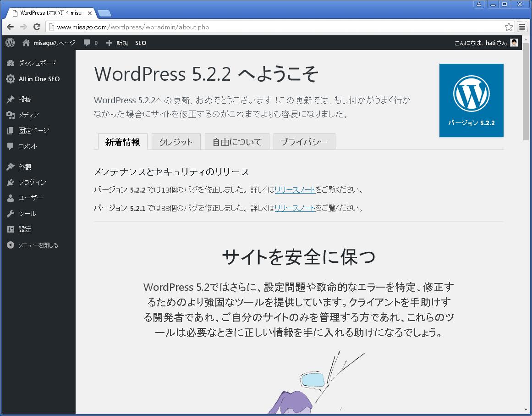
Task: Reload the page with the refresh icon
Action: pos(37,27)
